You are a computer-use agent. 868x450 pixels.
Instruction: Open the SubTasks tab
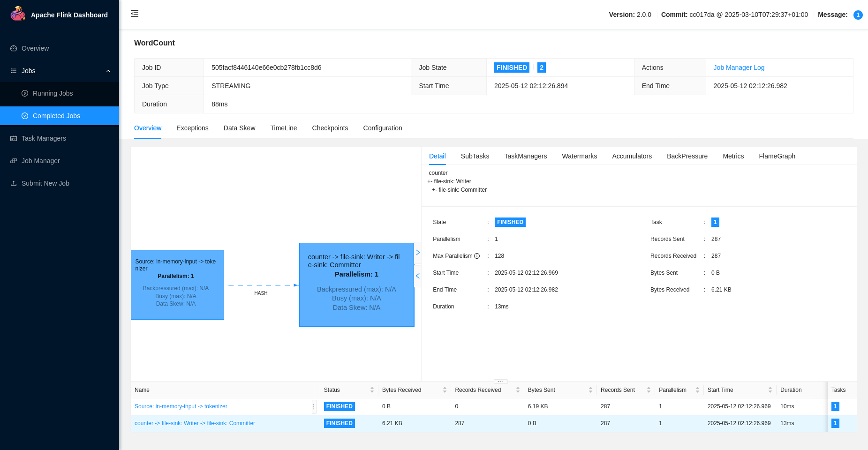coord(475,156)
